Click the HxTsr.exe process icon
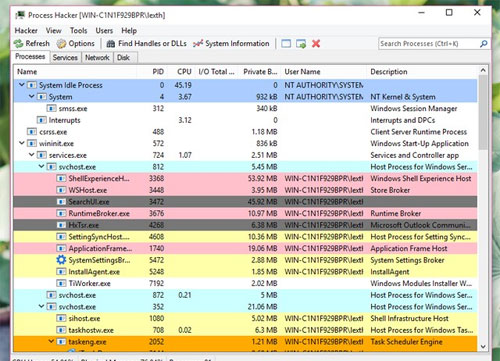 pyautogui.click(x=61, y=225)
